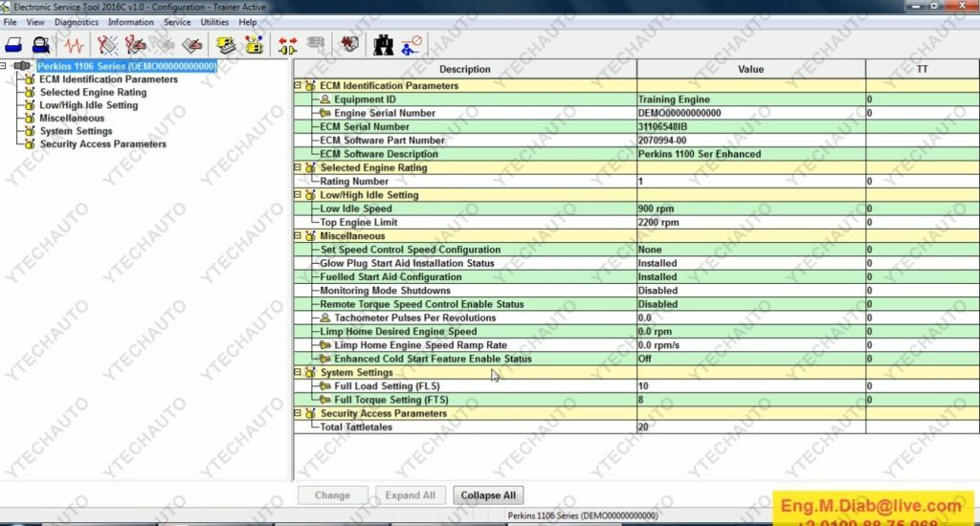Open Print Preview from the toolbar
The width and height of the screenshot is (980, 526).
[x=41, y=44]
